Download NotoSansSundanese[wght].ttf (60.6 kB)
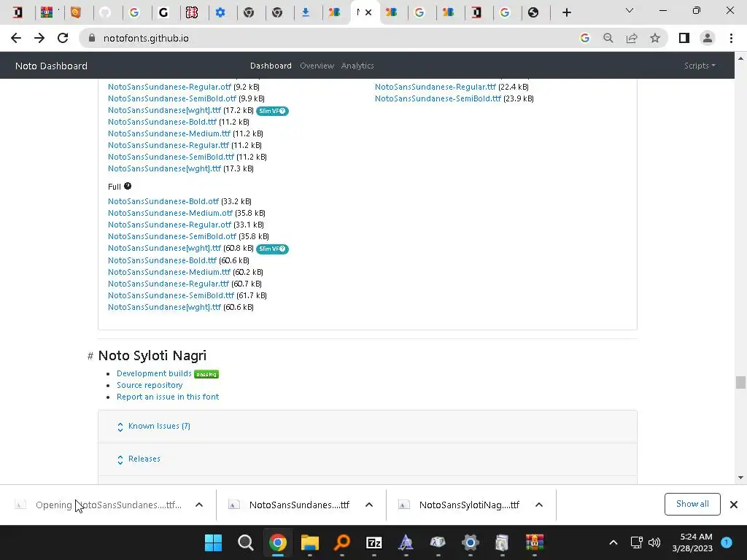Image resolution: width=747 pixels, height=560 pixels. 164,307
